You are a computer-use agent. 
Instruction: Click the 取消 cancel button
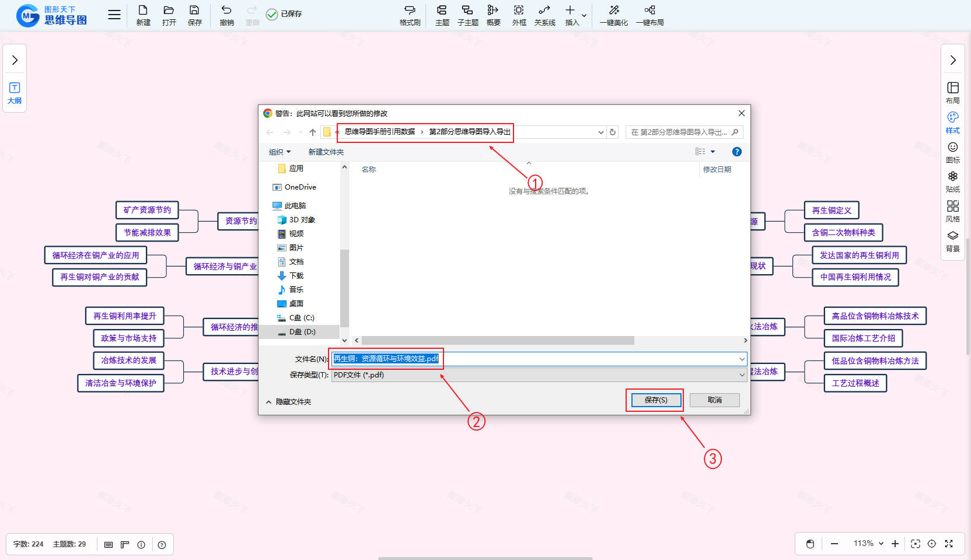(714, 400)
